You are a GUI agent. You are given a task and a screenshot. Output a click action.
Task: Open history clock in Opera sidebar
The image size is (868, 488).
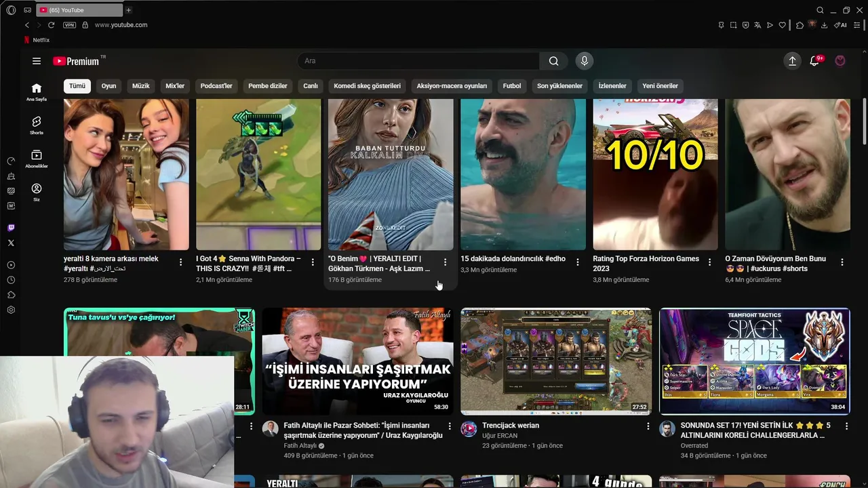[11, 280]
